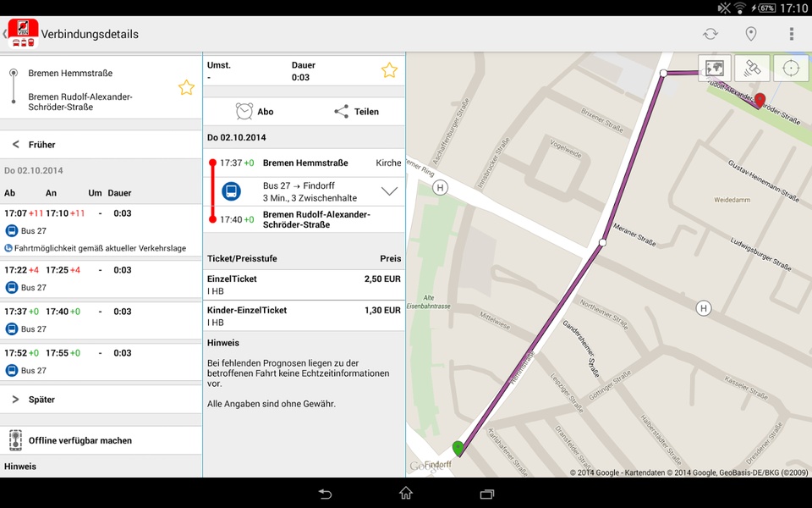This screenshot has width=812, height=508.
Task: Center map with the crosshair locate icon
Action: pos(791,68)
